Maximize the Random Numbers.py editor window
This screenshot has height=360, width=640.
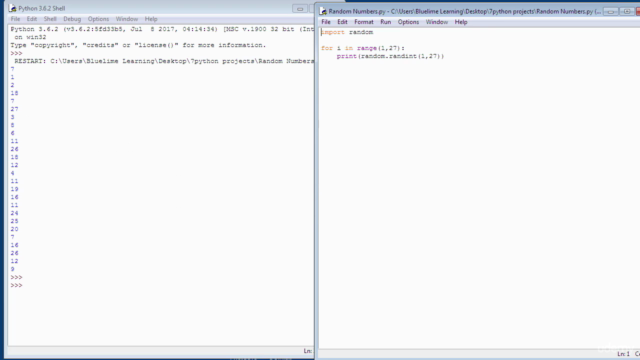point(627,11)
